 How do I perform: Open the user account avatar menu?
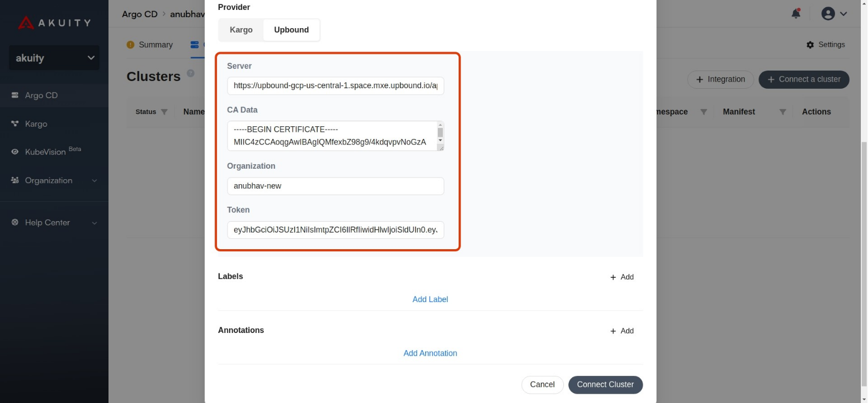click(x=828, y=14)
